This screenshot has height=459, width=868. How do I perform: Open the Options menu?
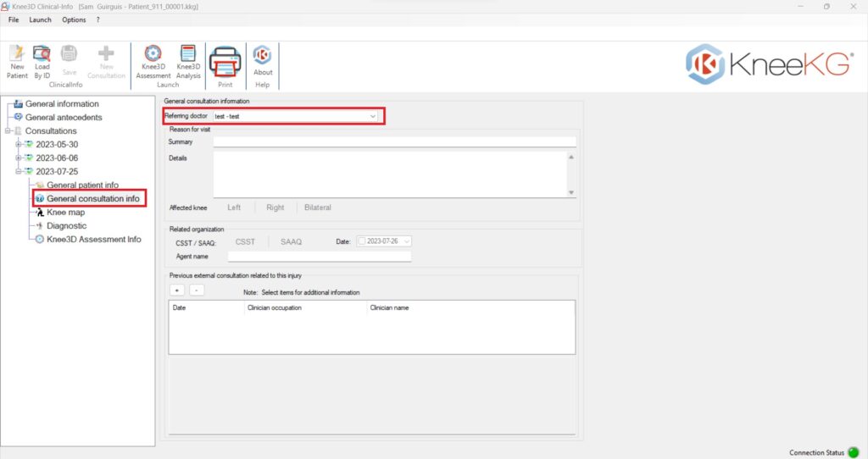click(x=74, y=20)
